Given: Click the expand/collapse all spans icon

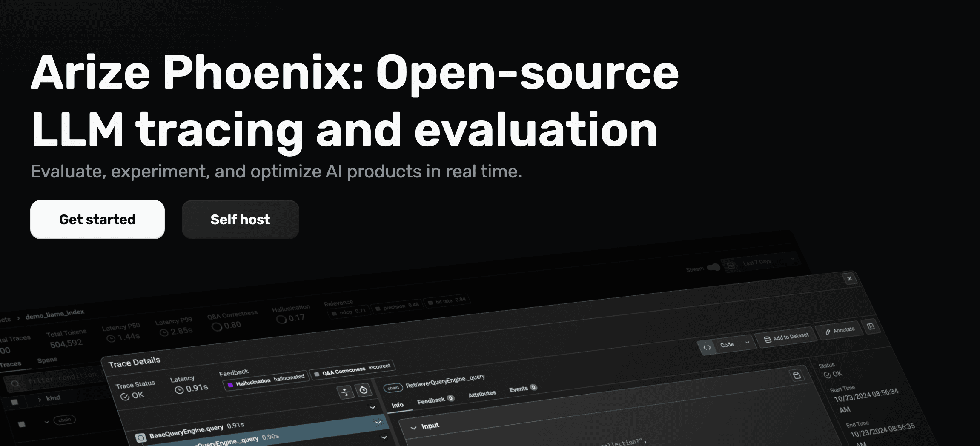Looking at the screenshot, I should coord(345,392).
